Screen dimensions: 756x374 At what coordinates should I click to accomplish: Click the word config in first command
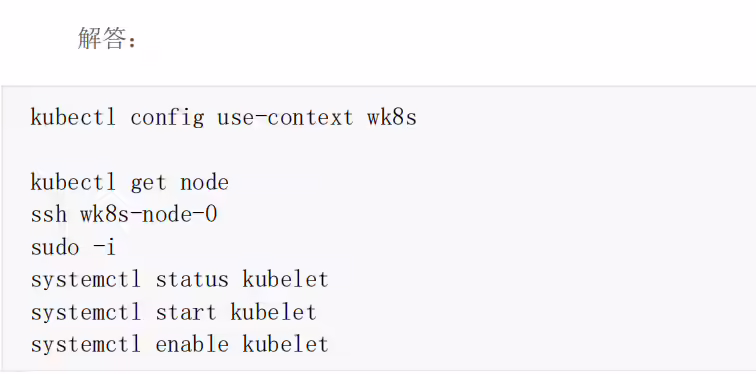(x=167, y=119)
